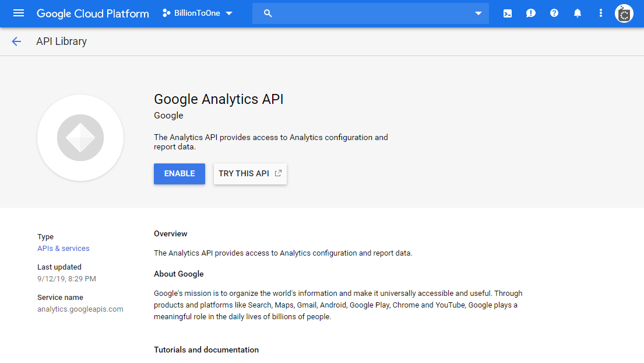Open the Help question mark icon
Screen dimensions: 644x363
click(x=554, y=13)
